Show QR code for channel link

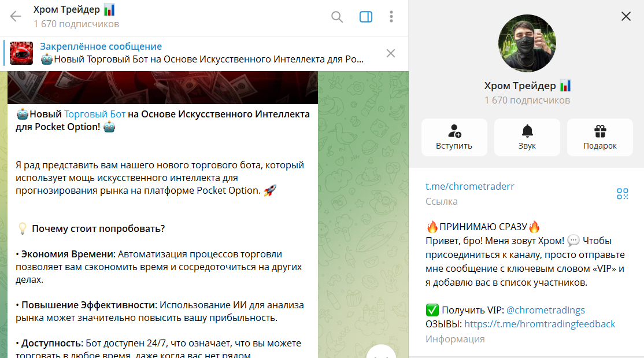[622, 194]
